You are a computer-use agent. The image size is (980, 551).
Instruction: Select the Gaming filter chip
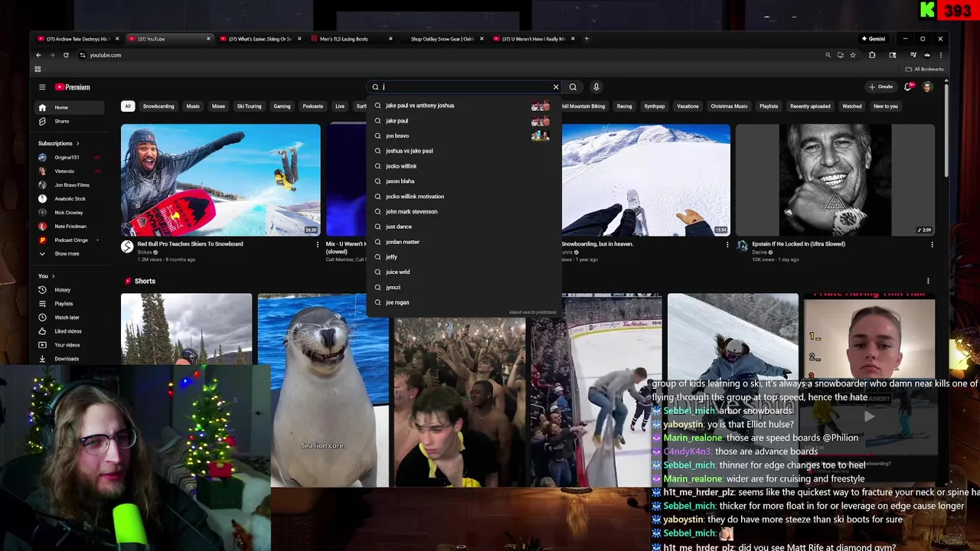[282, 106]
